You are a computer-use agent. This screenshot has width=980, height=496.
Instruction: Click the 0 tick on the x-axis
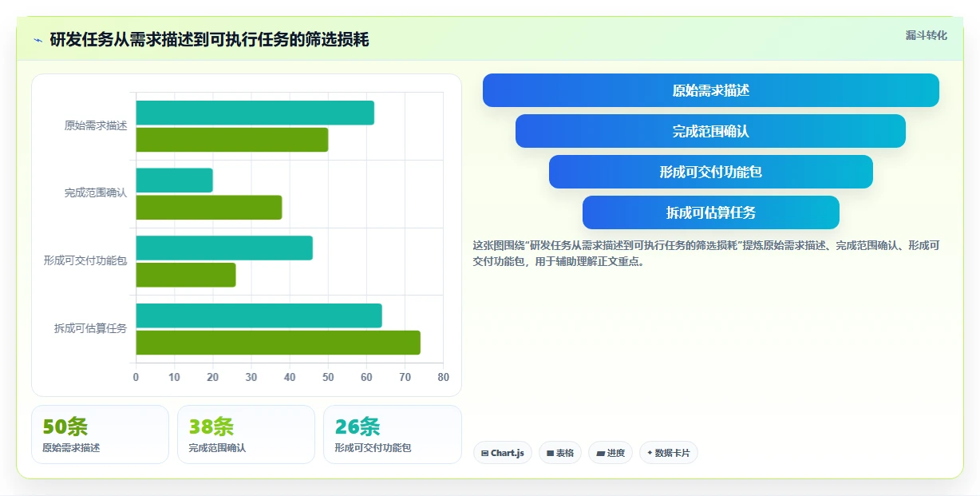click(x=136, y=378)
